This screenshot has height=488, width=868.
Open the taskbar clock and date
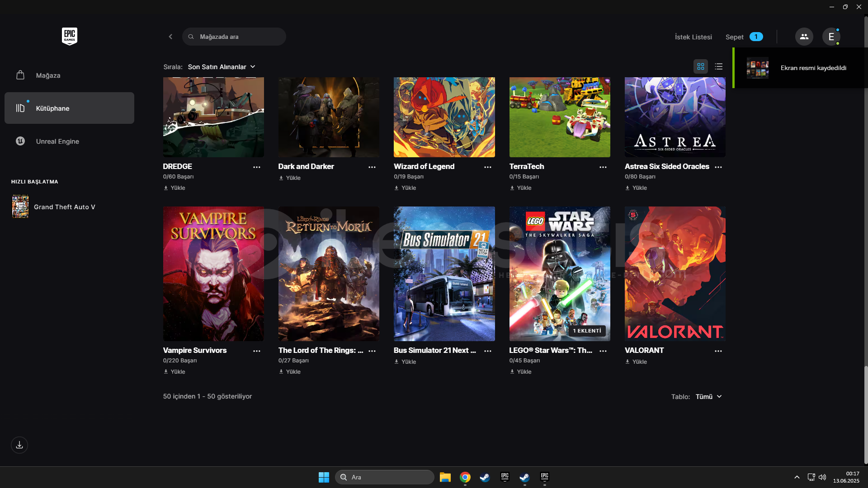(x=846, y=477)
